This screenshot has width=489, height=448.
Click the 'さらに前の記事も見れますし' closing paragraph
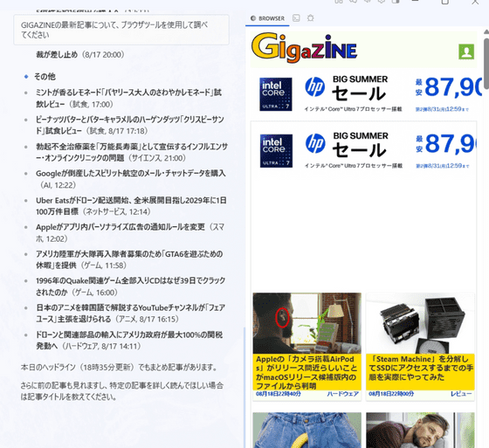[122, 391]
